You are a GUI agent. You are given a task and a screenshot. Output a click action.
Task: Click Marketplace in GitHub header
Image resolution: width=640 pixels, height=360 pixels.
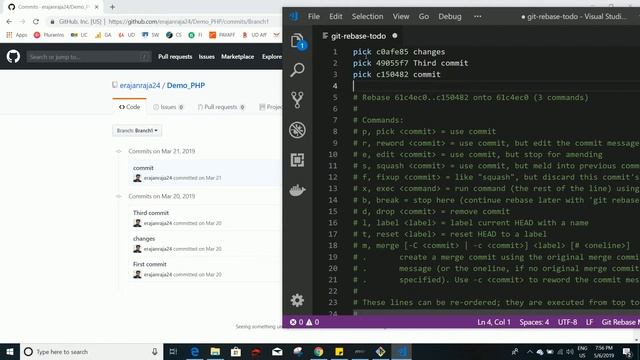coord(238,57)
